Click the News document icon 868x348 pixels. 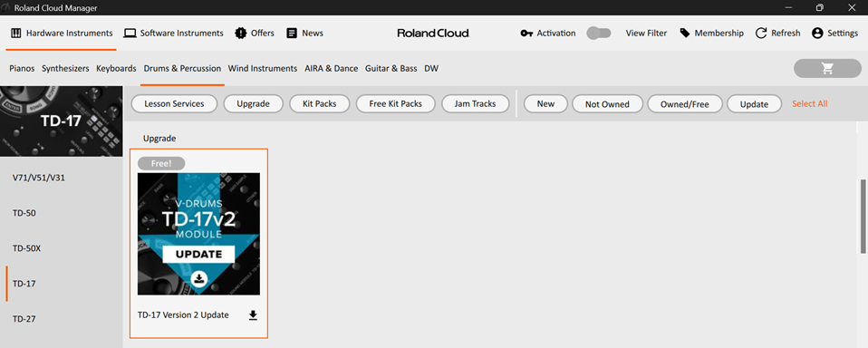pyautogui.click(x=292, y=34)
